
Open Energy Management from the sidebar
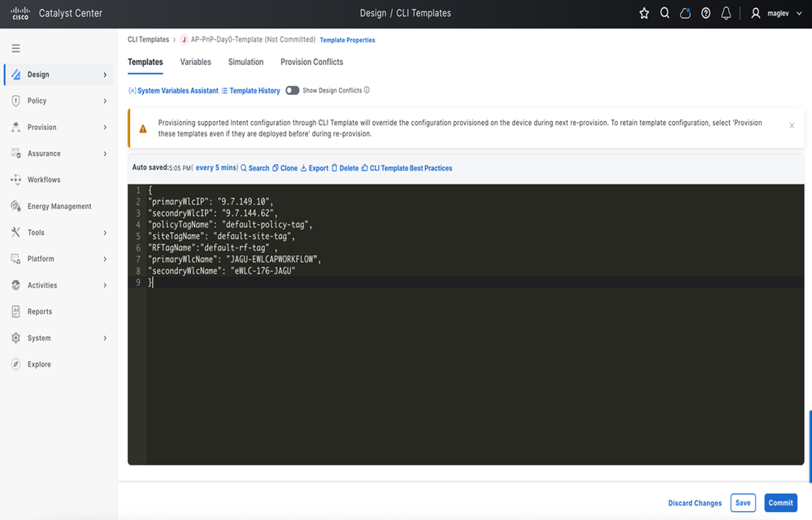tap(59, 206)
